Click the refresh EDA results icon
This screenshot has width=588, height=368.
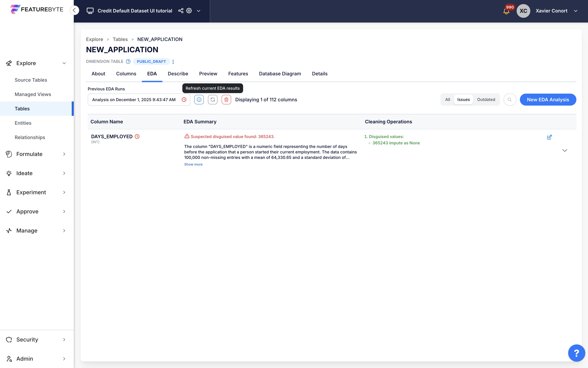pyautogui.click(x=213, y=100)
